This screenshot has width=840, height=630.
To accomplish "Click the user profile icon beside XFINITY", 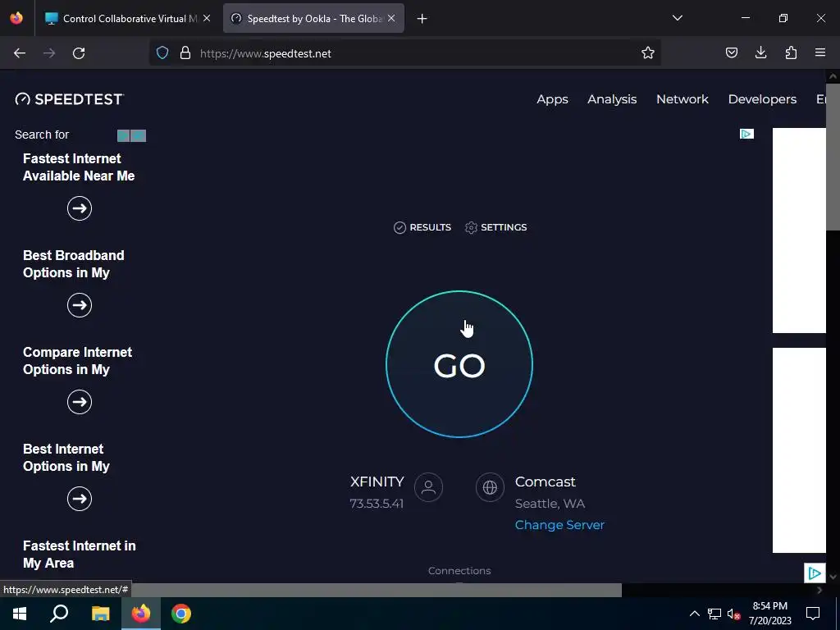I will pos(428,487).
